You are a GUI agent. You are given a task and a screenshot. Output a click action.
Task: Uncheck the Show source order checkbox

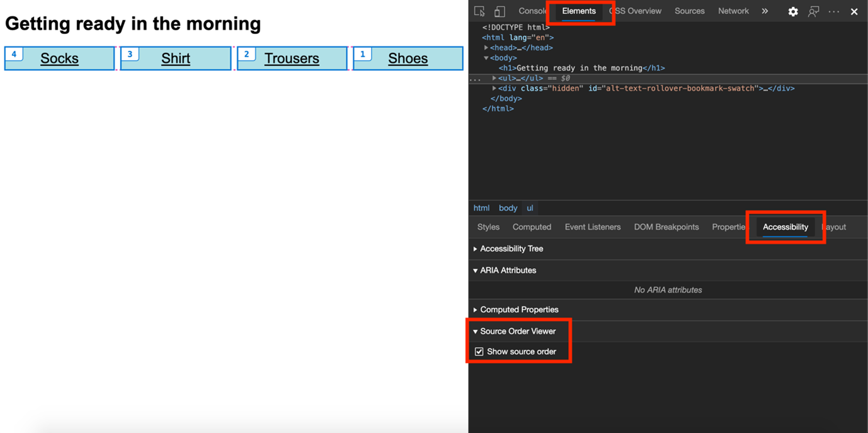(x=479, y=352)
